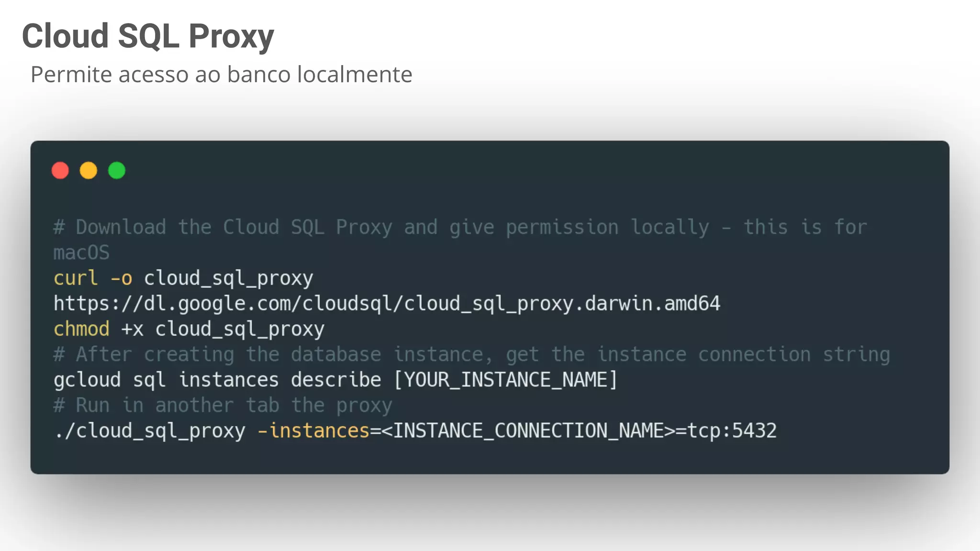Click the '-instances' flag in orange
The image size is (980, 551).
pyautogui.click(x=313, y=430)
